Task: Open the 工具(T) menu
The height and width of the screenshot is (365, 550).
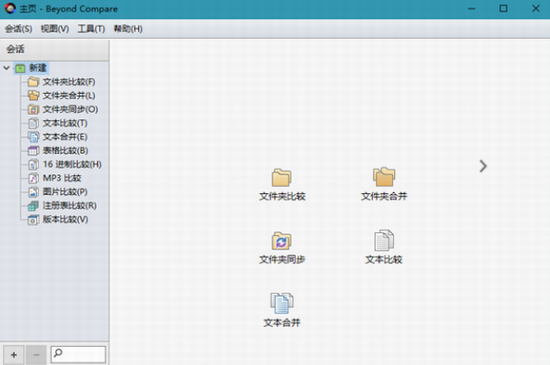Action: coord(91,29)
